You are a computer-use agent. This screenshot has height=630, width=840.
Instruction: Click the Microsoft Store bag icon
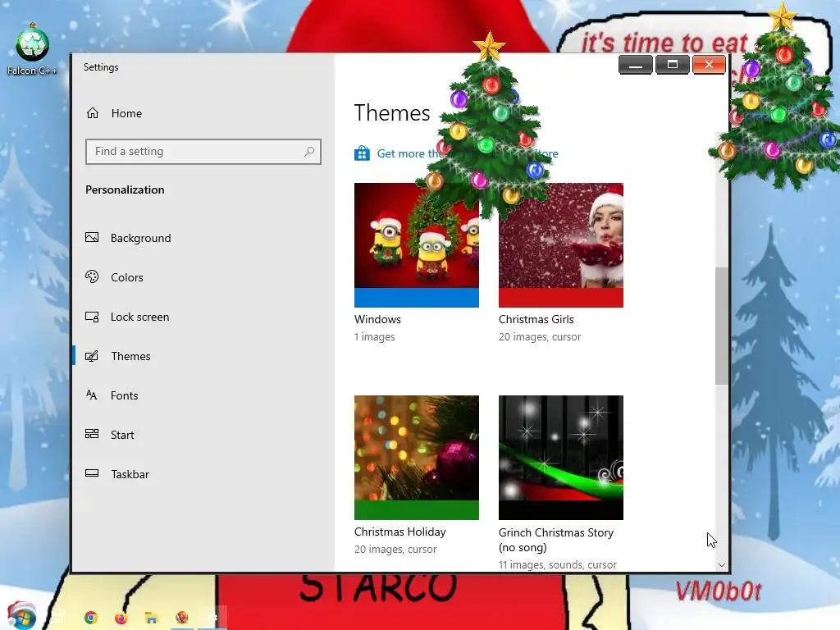point(362,153)
